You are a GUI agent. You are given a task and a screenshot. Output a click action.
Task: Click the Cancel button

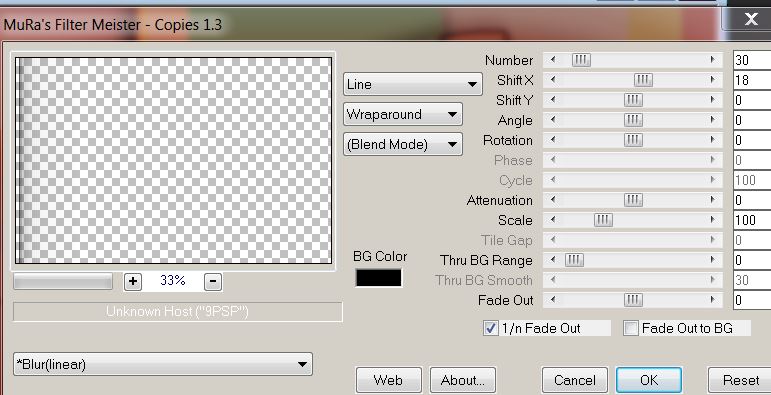tap(575, 380)
